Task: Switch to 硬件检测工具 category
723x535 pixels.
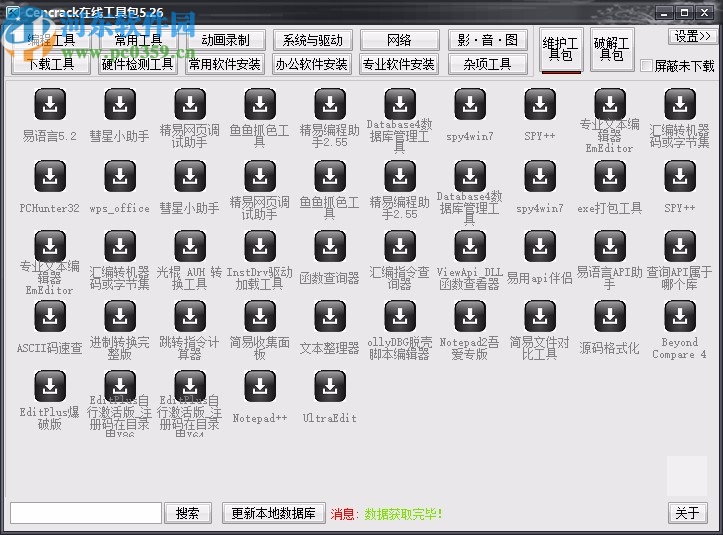Action: 138,64
